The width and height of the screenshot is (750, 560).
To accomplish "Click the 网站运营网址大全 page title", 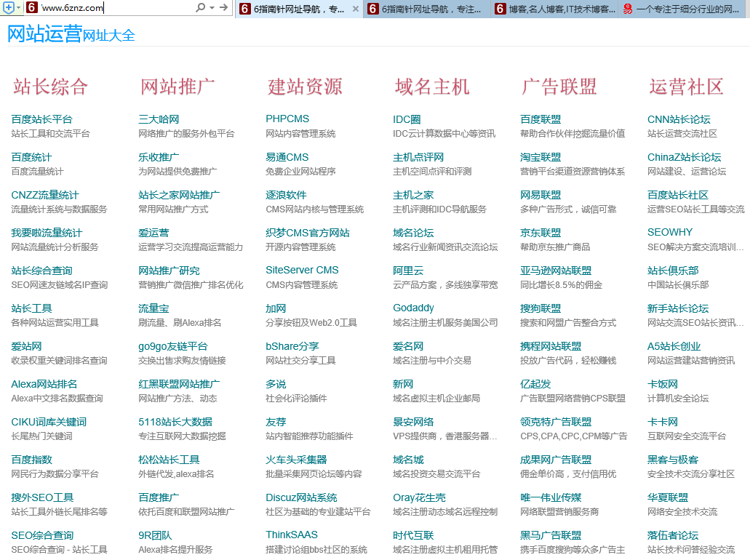I will (71, 34).
